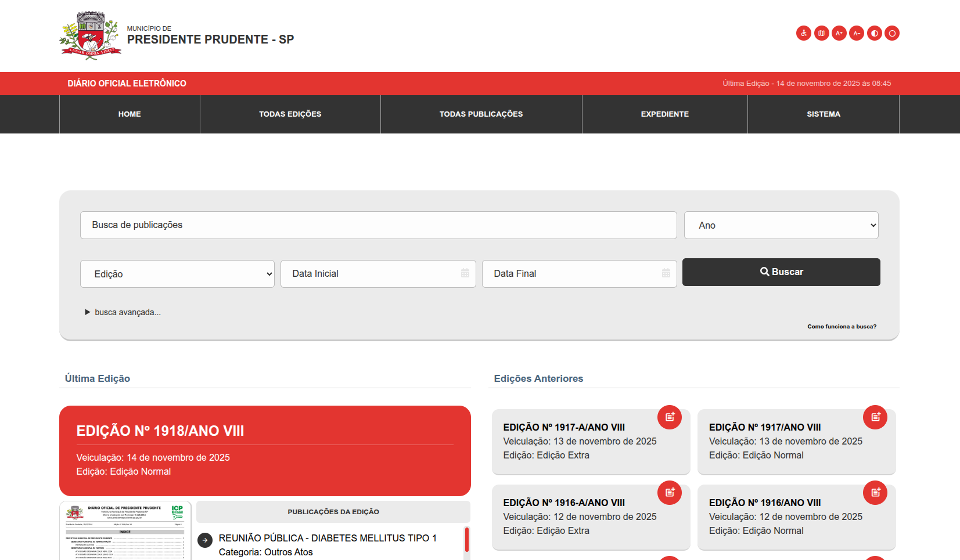The height and width of the screenshot is (560, 960).
Task: Open Edição Nº 1917/ANO VIII title
Action: coord(765,427)
